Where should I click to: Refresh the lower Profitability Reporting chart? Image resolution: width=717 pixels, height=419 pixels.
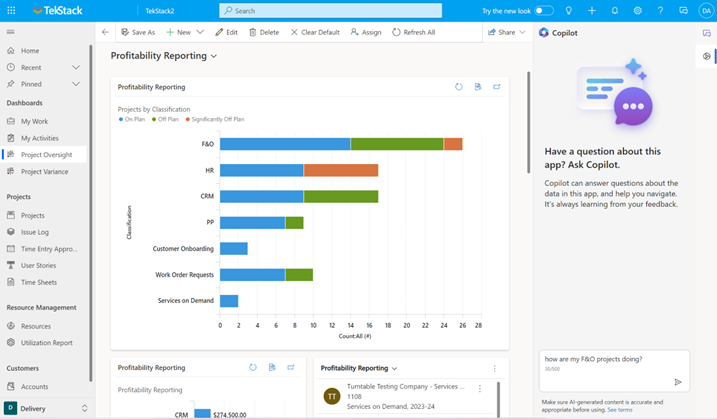coord(253,367)
